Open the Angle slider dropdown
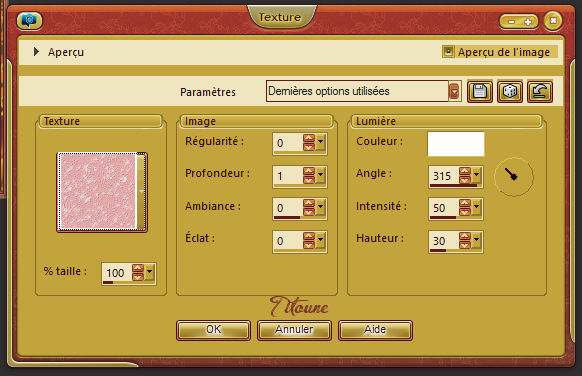This screenshot has width=582, height=376. tap(477, 176)
